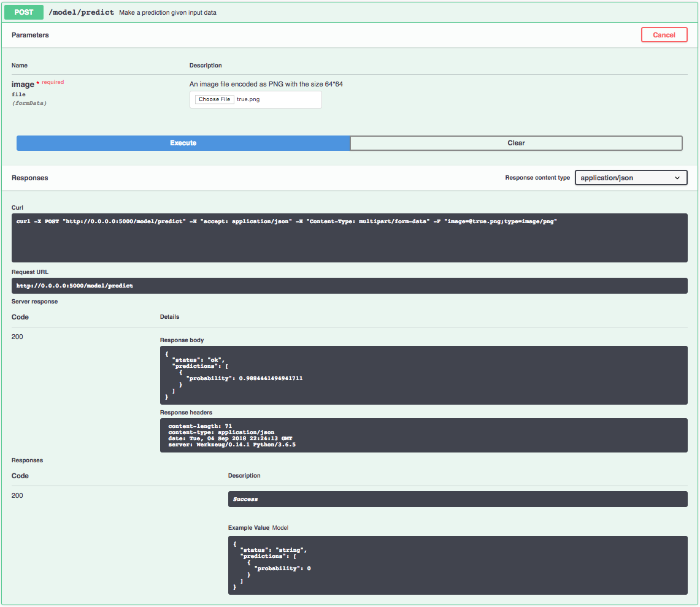Click the example "probability": 0 line
The width and height of the screenshot is (700, 607).
click(282, 568)
